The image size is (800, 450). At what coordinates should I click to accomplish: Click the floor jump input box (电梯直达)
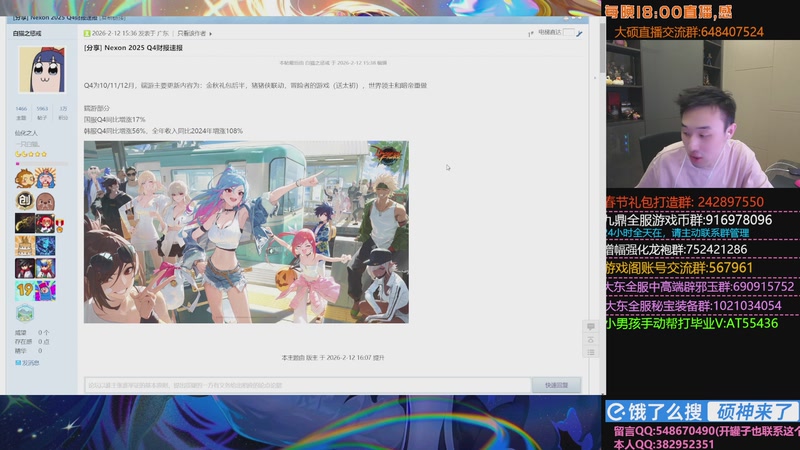[568, 32]
